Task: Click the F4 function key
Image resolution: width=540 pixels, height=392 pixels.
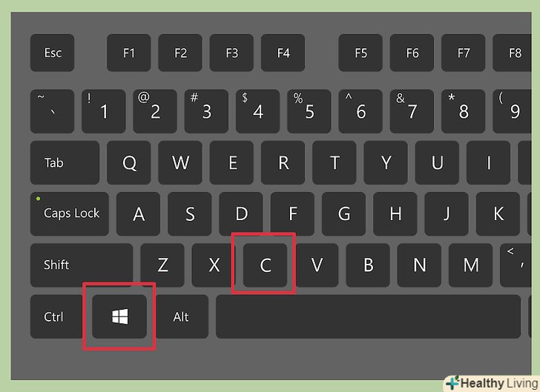Action: 283,53
